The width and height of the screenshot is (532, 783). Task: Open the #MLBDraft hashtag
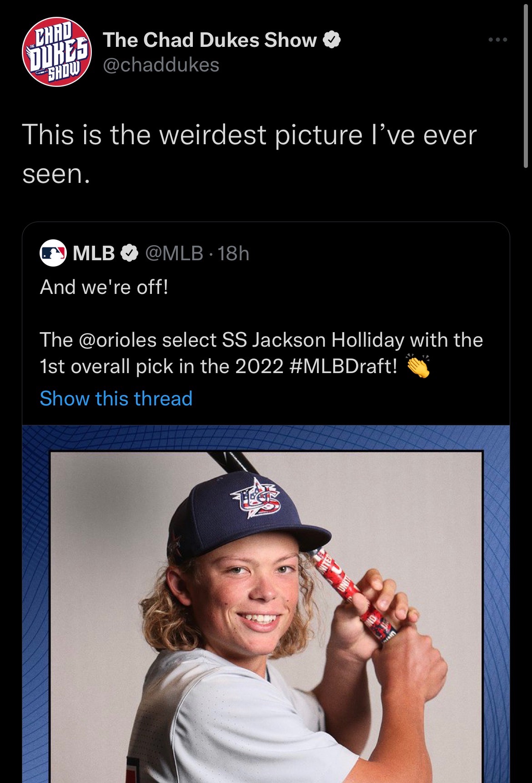click(343, 366)
